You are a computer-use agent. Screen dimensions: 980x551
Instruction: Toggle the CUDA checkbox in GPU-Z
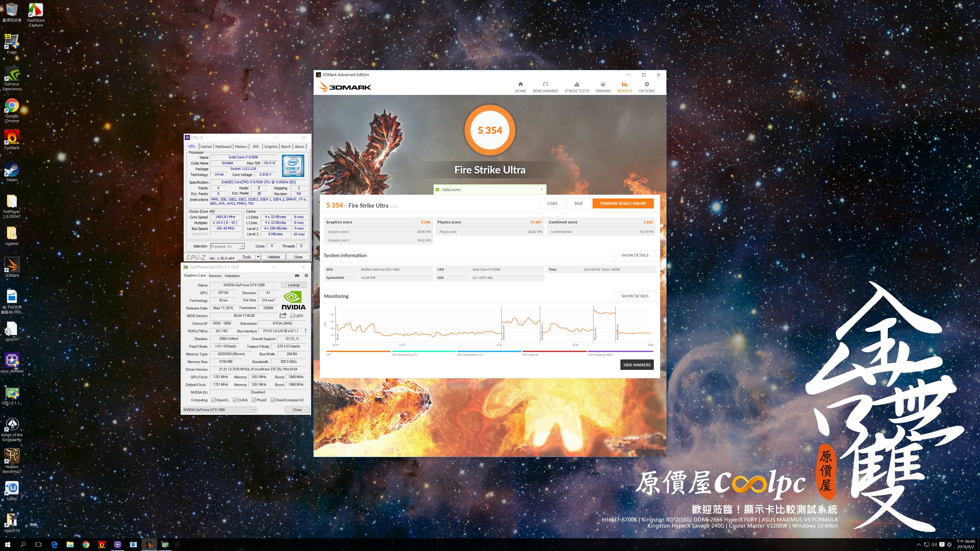235,400
